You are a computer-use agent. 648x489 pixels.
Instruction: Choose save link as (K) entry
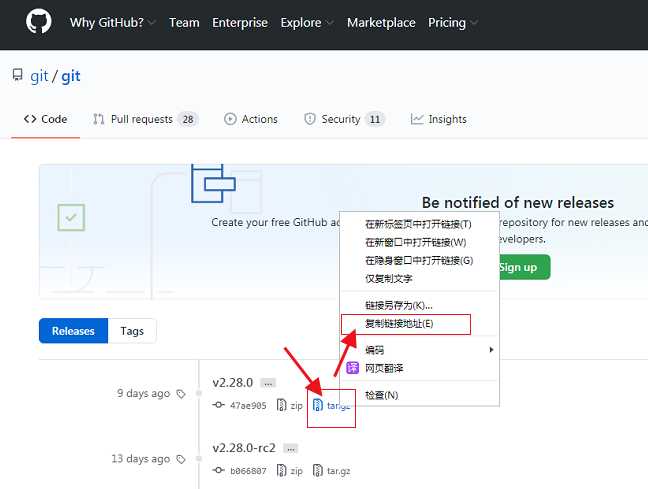(418, 305)
